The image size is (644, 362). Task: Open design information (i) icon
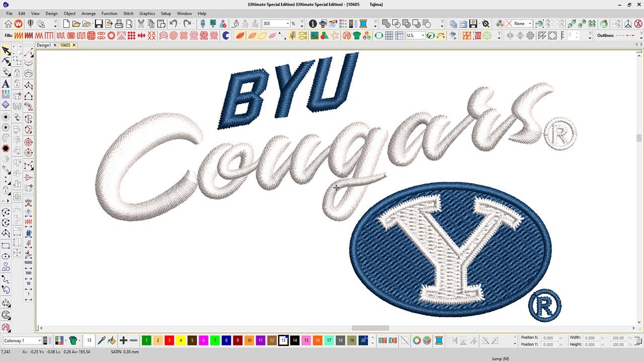pos(312,24)
